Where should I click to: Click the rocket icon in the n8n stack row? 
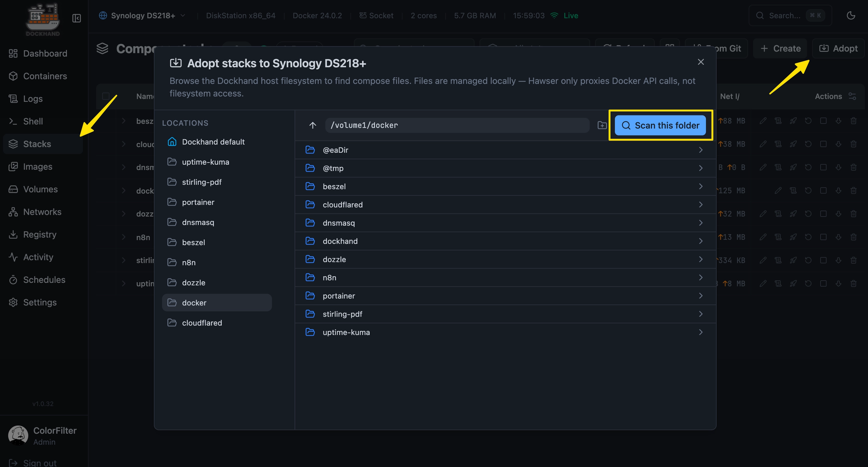(x=793, y=237)
